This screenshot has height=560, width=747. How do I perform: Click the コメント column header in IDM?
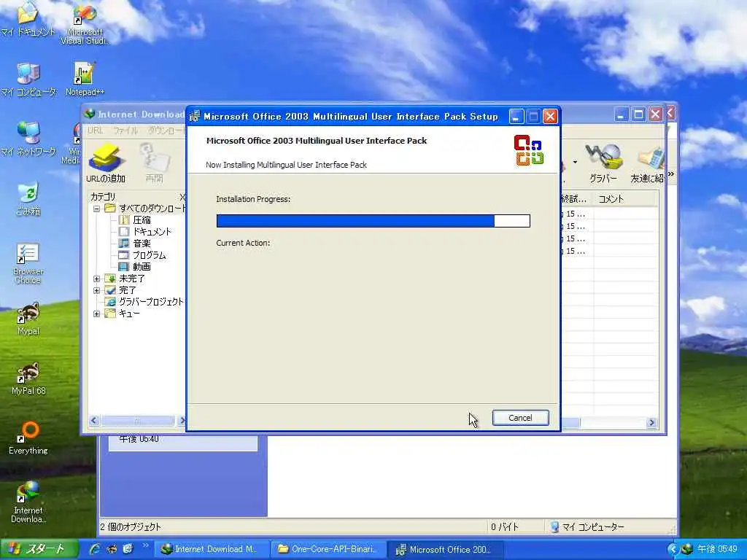625,199
